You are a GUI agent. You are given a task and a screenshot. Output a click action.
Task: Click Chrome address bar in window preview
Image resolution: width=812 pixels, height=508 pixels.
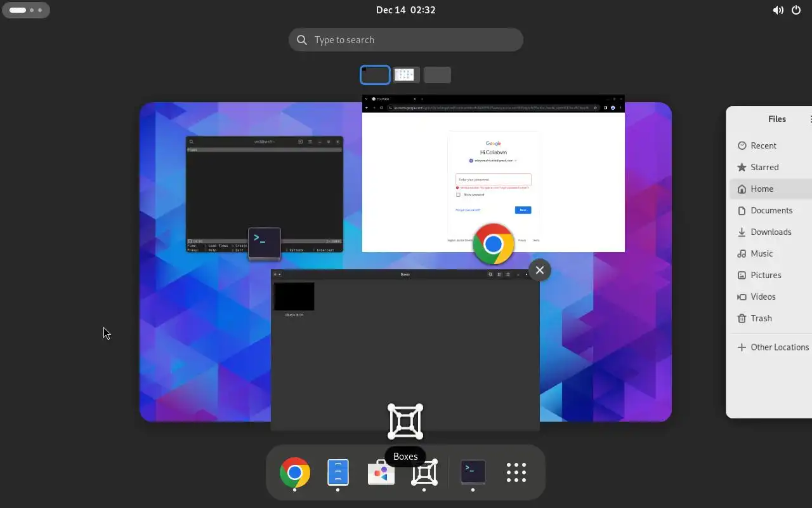(492, 108)
